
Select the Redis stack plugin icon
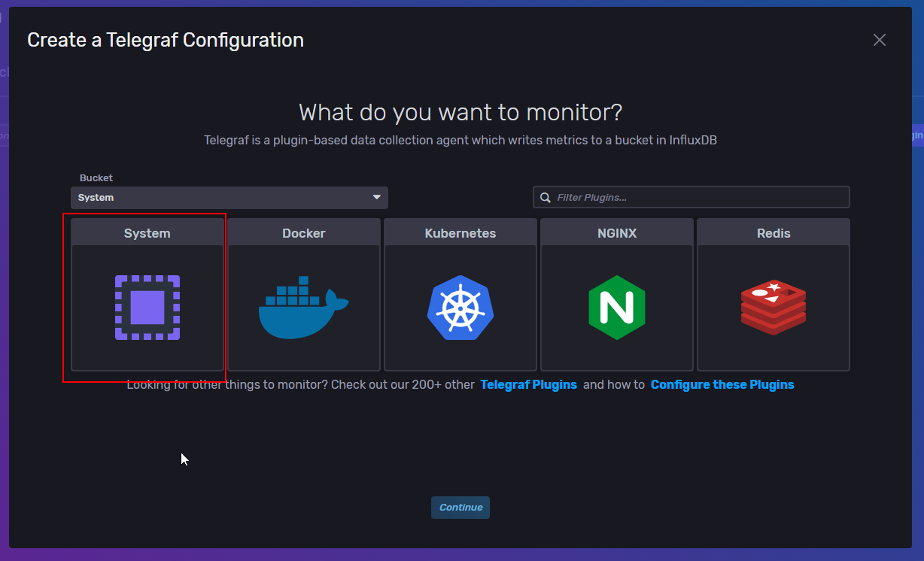774,308
